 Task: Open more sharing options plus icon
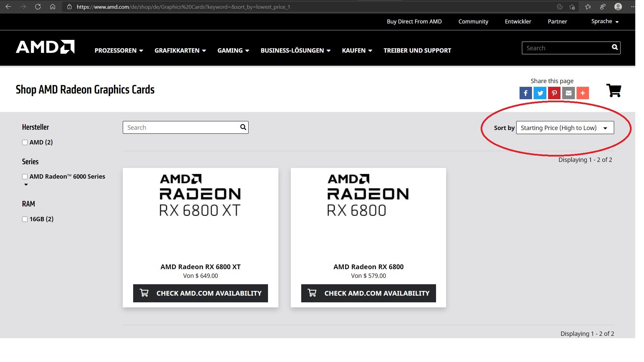(583, 93)
